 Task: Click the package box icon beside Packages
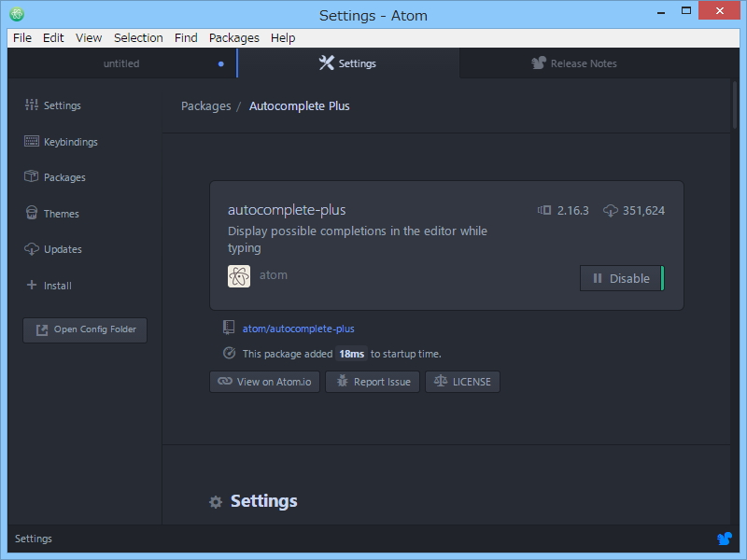click(32, 176)
